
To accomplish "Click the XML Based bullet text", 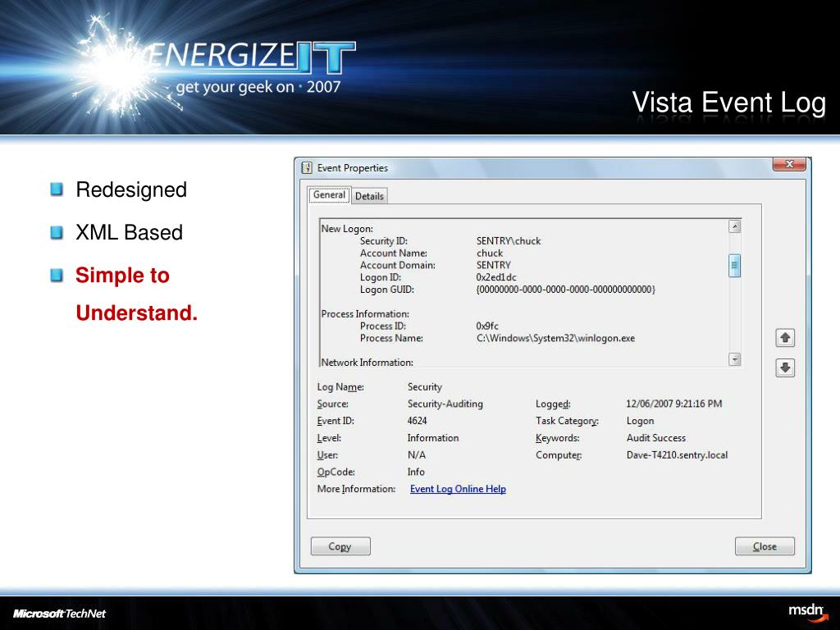I will [x=129, y=232].
